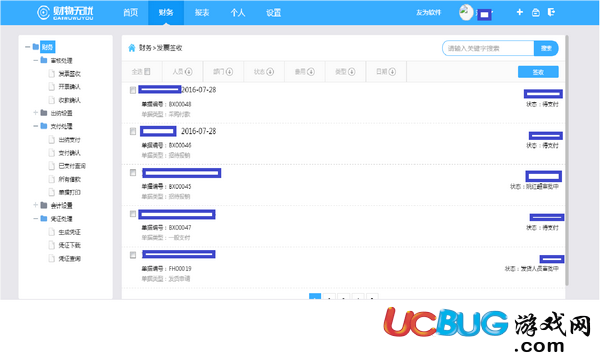The image size is (600, 361).
Task: Click the 财物无忧 logo icon
Action: (x=43, y=12)
